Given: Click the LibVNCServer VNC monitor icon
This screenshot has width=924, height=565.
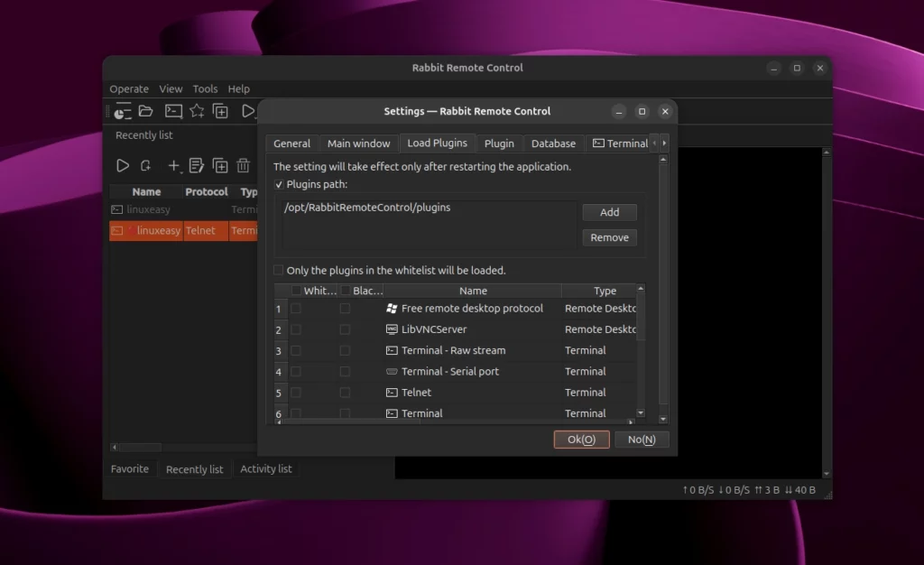Looking at the screenshot, I should (x=392, y=329).
